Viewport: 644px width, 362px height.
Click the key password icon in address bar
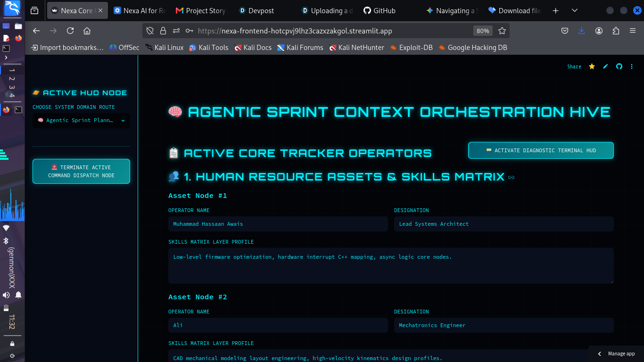[x=189, y=31]
